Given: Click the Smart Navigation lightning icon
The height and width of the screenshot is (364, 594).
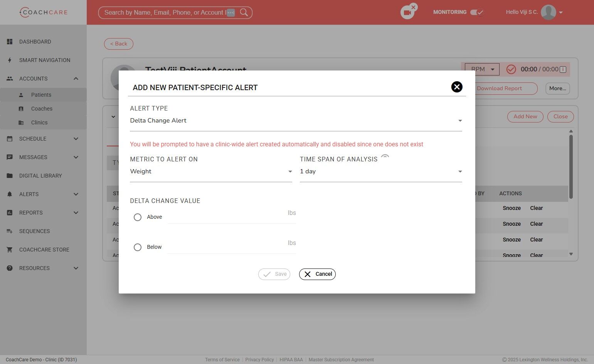Looking at the screenshot, I should pos(10,60).
